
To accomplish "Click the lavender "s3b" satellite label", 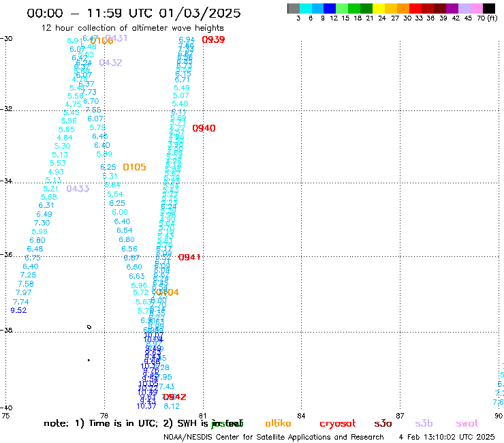I will 424,423.
